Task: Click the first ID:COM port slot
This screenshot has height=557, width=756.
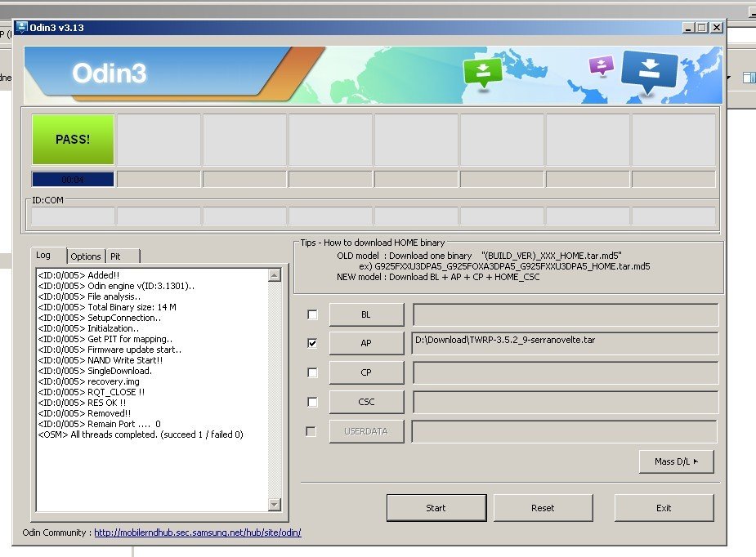Action: tap(73, 216)
